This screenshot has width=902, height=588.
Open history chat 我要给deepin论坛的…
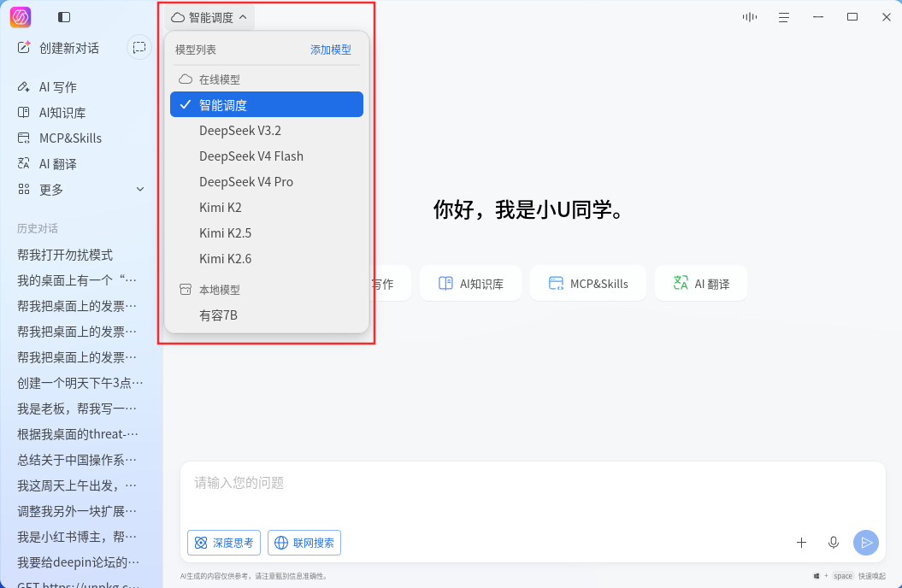[x=80, y=562]
